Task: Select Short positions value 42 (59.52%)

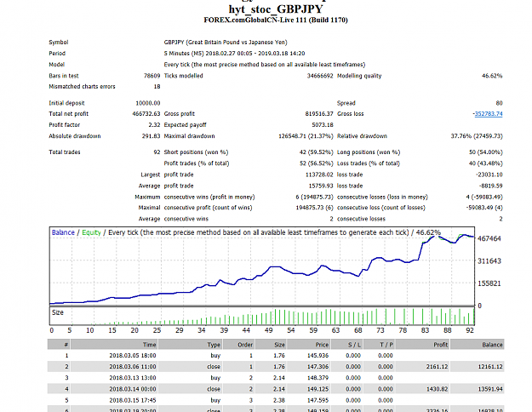Action: (316, 152)
